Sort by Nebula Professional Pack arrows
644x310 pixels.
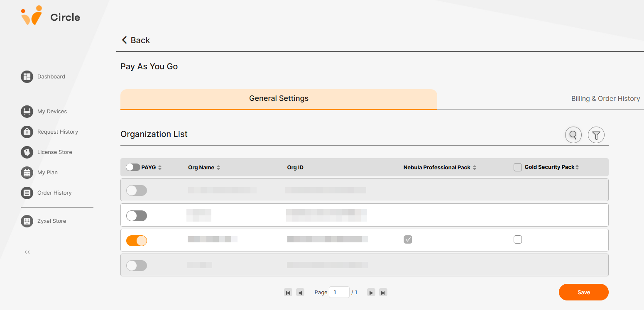(475, 168)
